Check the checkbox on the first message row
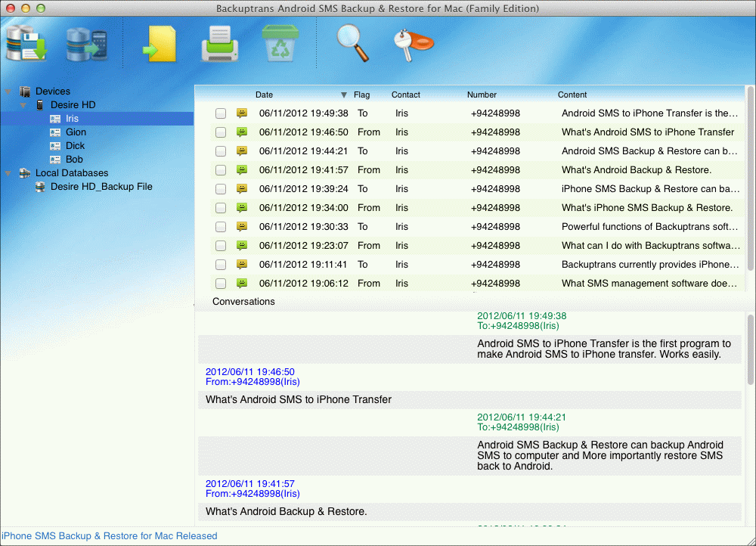This screenshot has width=756, height=546. 220,113
